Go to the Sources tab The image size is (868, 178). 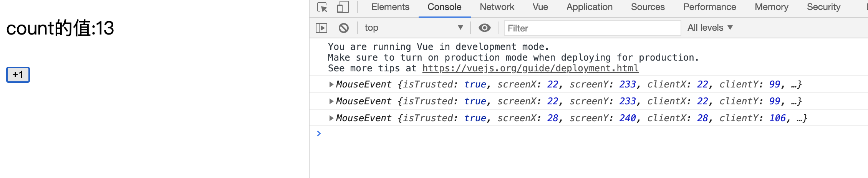tap(648, 7)
